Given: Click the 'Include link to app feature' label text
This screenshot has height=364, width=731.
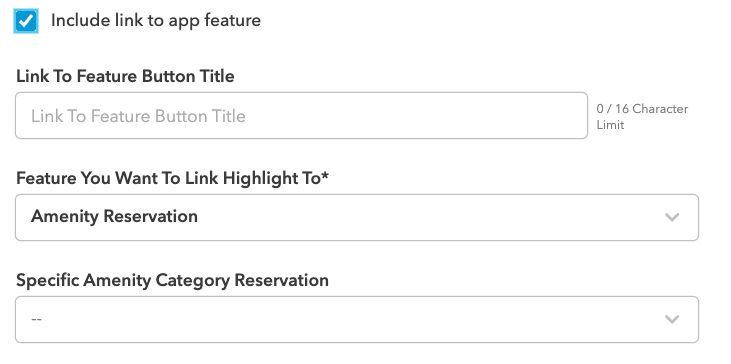Looking at the screenshot, I should (156, 21).
